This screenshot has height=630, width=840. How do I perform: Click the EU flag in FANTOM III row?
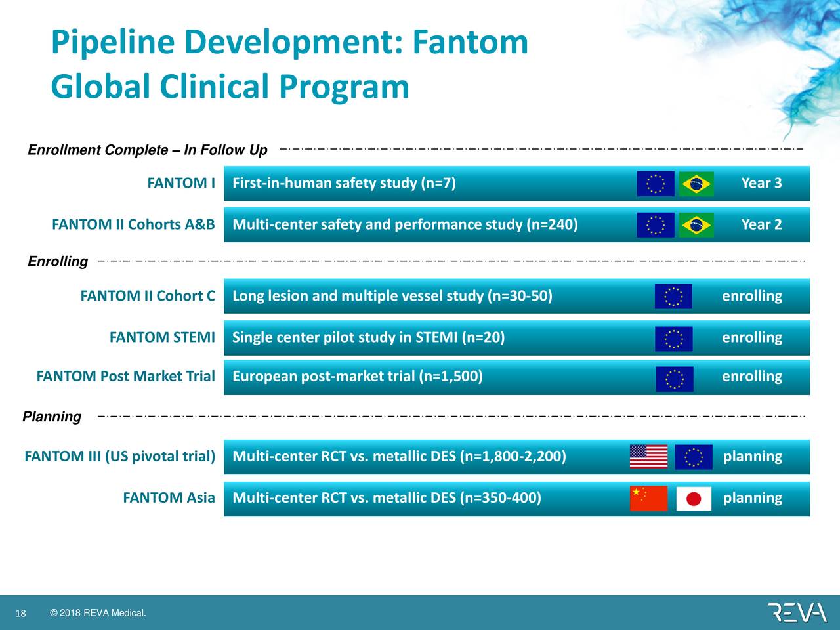pyautogui.click(x=694, y=457)
